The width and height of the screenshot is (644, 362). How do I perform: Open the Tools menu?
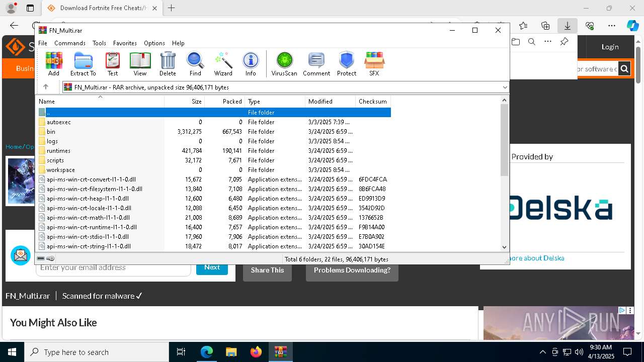pos(99,43)
